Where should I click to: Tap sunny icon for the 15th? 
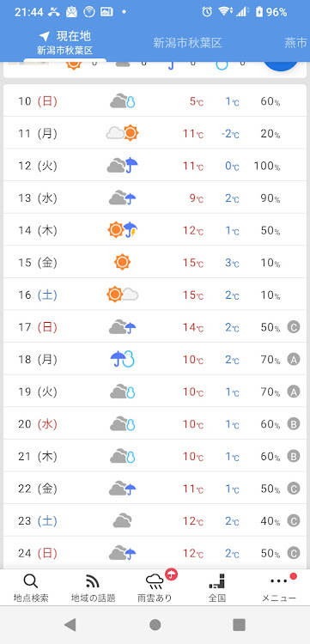pyautogui.click(x=122, y=262)
